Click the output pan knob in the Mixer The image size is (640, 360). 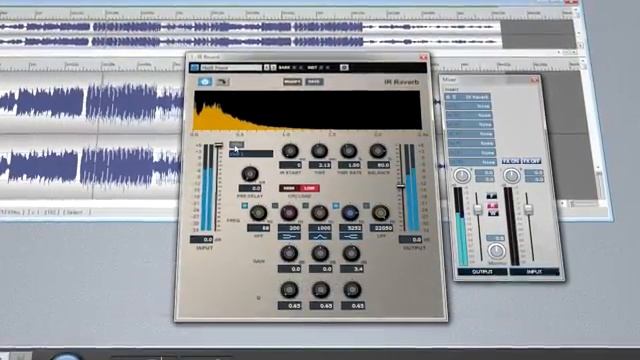tap(462, 176)
